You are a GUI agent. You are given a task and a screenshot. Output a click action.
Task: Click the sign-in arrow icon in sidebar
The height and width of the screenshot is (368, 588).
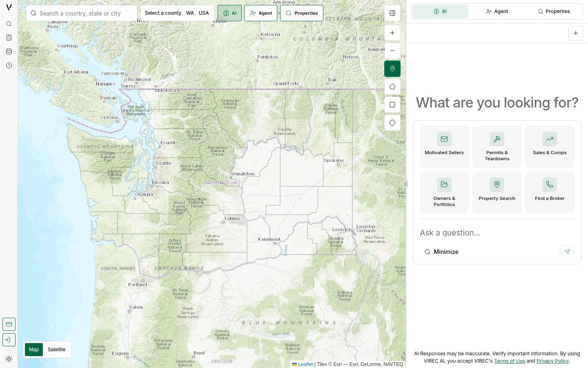pyautogui.click(x=9, y=340)
